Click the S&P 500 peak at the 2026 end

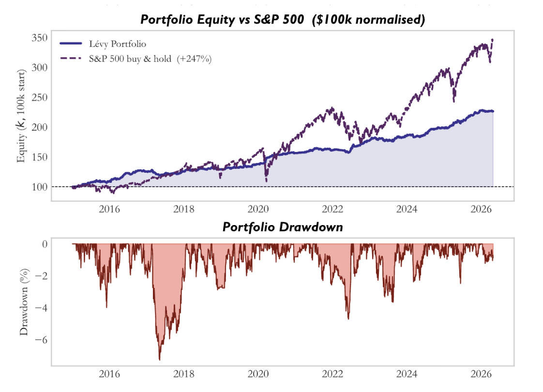point(493,40)
